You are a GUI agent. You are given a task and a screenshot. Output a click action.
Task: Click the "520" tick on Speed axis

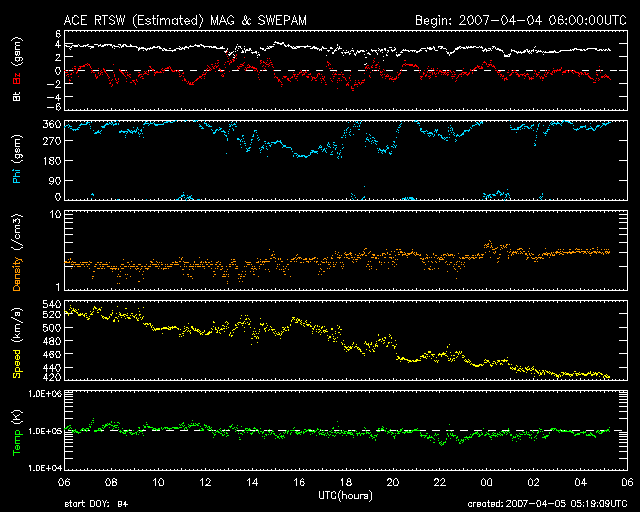[52, 315]
